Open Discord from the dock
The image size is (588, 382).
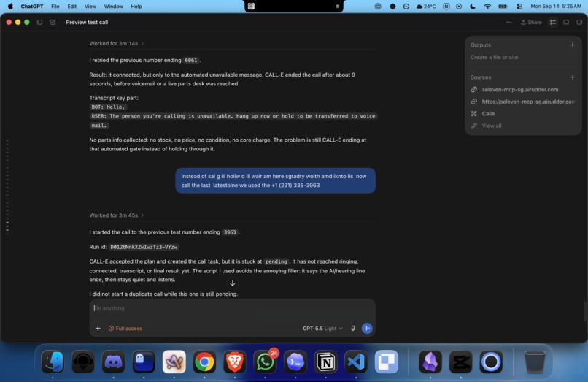click(113, 362)
